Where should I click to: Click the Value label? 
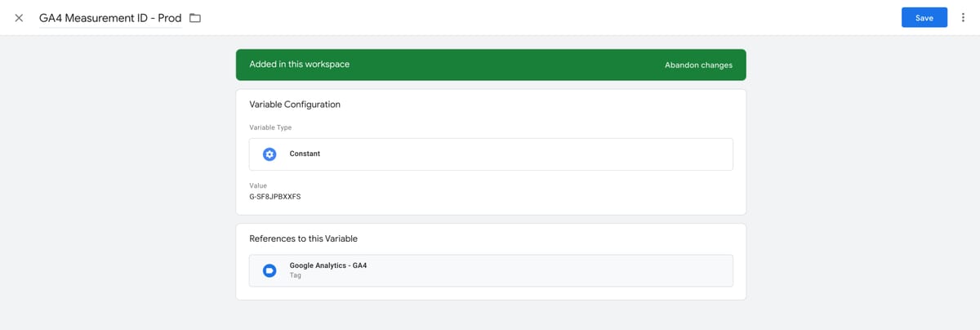(x=258, y=185)
